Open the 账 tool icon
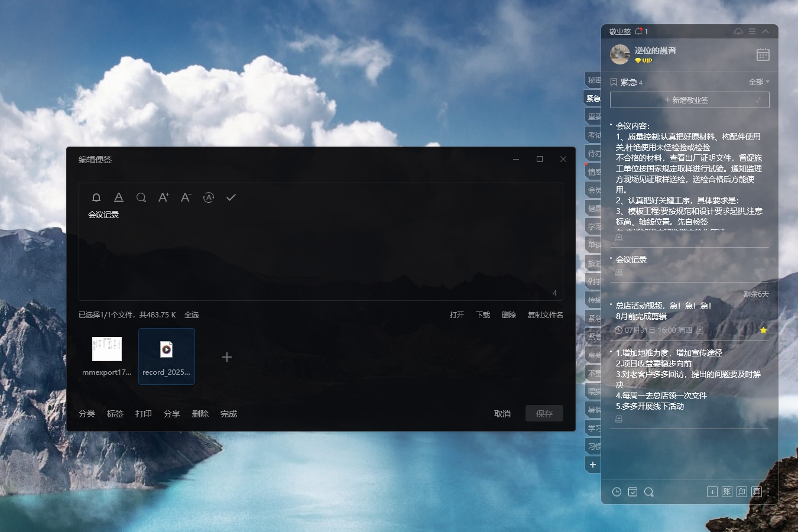This screenshot has width=798, height=532. coord(727,492)
